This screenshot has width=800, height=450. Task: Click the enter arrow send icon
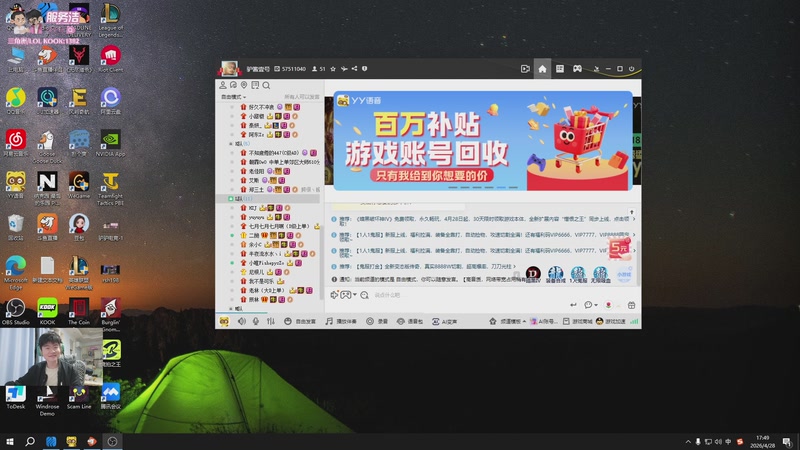click(x=573, y=305)
